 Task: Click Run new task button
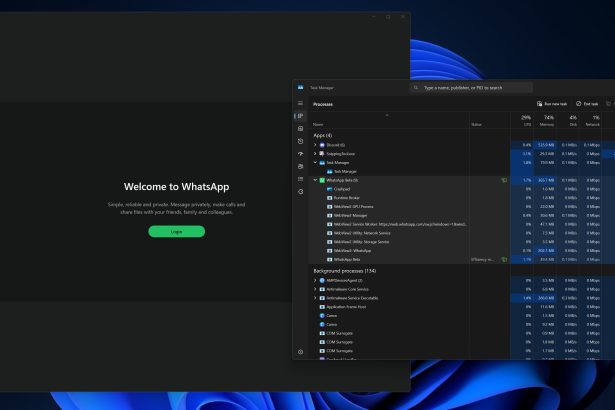click(x=552, y=104)
